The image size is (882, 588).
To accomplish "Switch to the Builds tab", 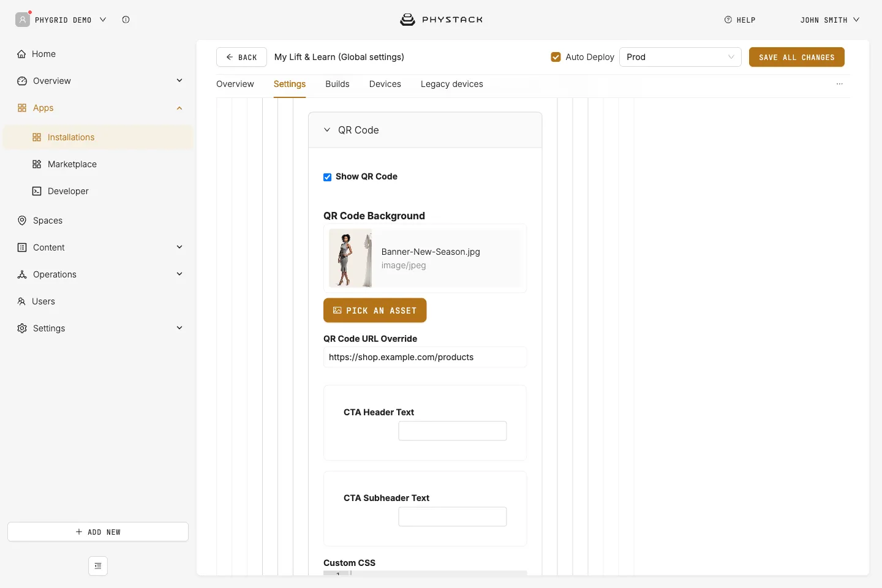I will tap(337, 84).
